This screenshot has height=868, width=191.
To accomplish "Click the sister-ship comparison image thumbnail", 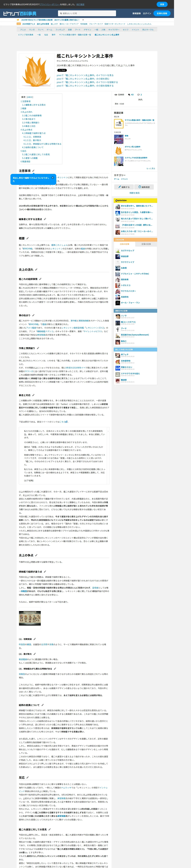I will 30,618.
